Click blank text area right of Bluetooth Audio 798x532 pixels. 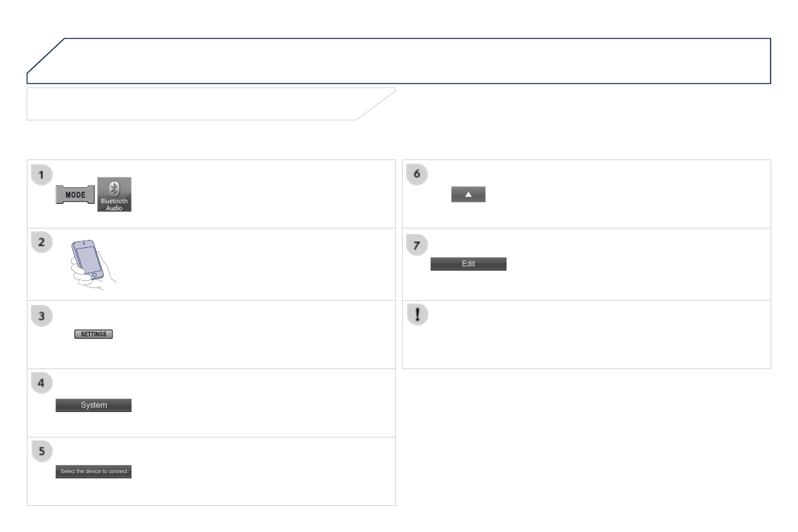click(x=261, y=194)
